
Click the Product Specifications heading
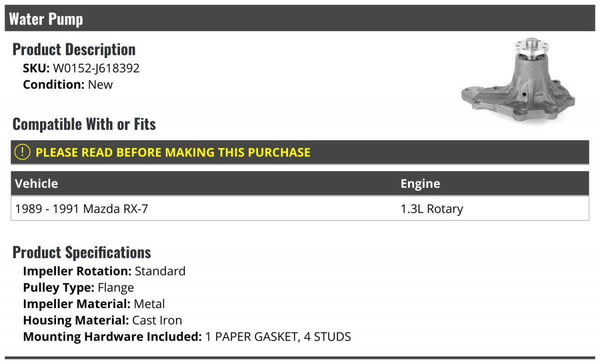click(81, 252)
